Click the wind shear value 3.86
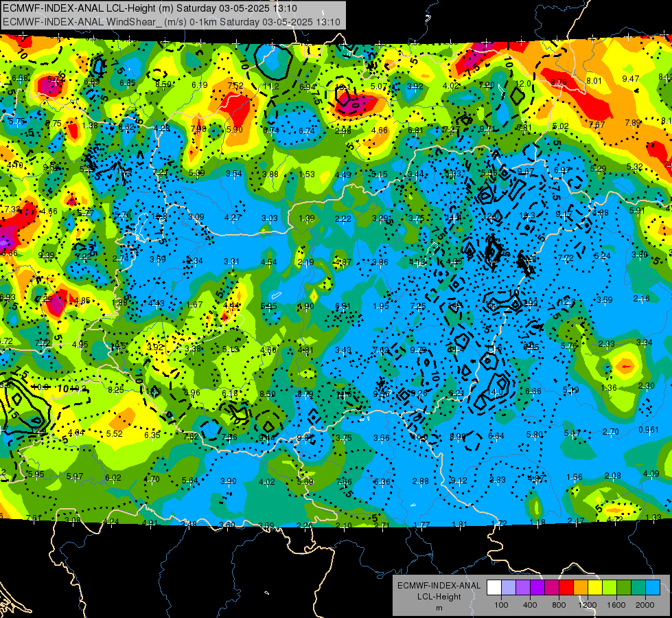 coord(380,262)
